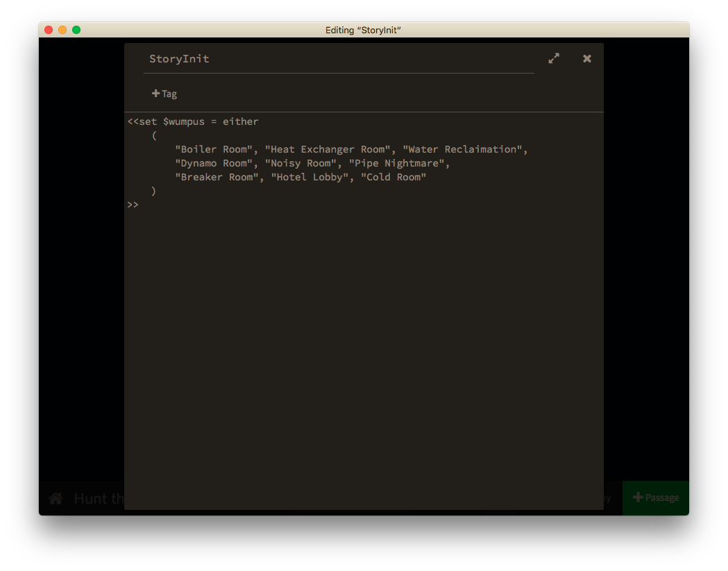Click the yellow minimize traffic light
Screen dimensions: 728x571
click(x=62, y=30)
